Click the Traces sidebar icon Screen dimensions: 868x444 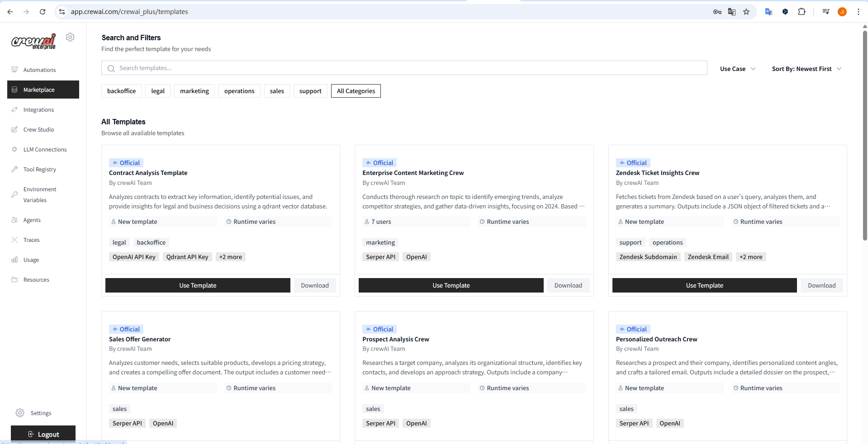click(14, 240)
